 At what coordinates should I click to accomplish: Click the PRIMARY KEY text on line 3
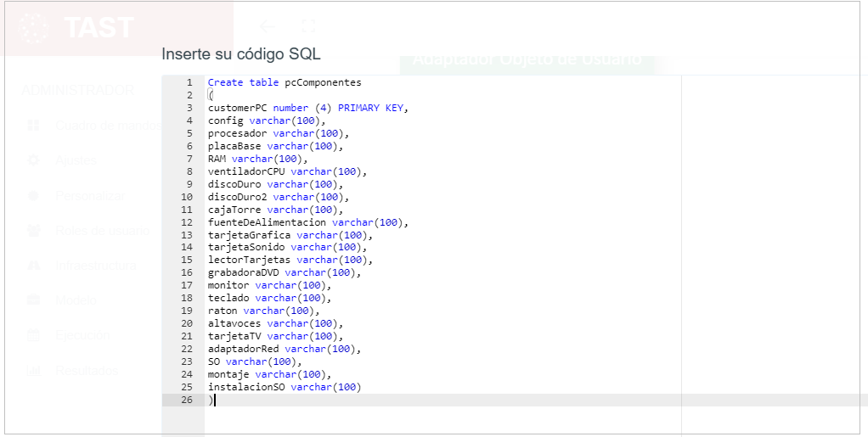[x=371, y=108]
